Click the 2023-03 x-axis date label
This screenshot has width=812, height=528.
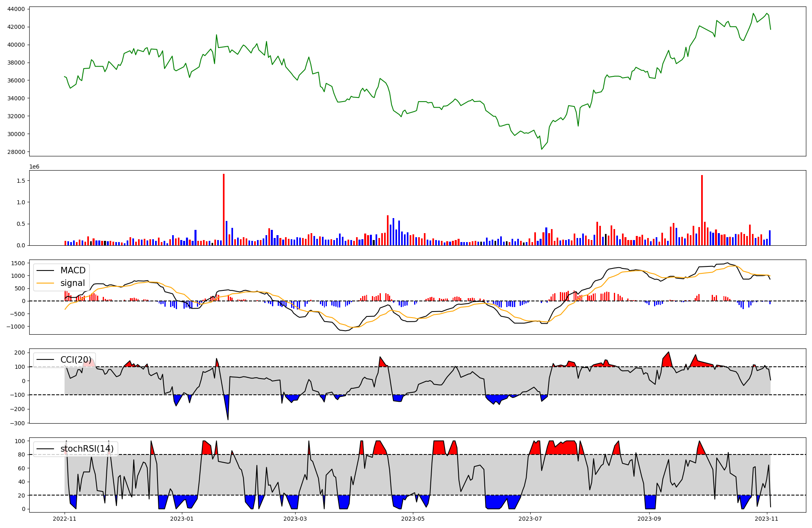pos(295,519)
